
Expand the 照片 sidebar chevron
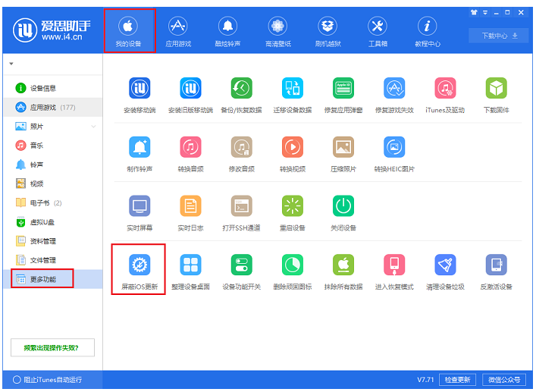(93, 127)
